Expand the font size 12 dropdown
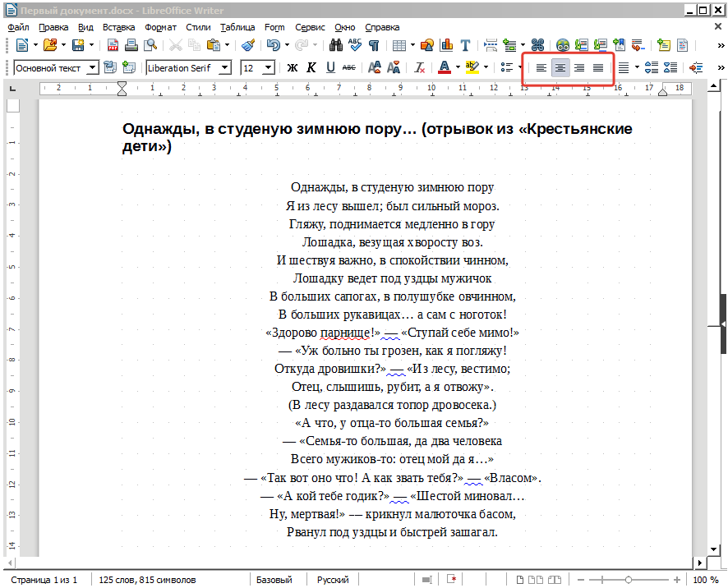Image resolution: width=728 pixels, height=588 pixels. [270, 67]
